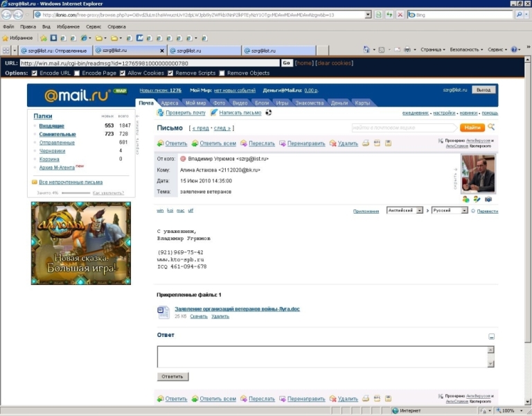
Task: Click the clear cookies link
Action: [334, 63]
